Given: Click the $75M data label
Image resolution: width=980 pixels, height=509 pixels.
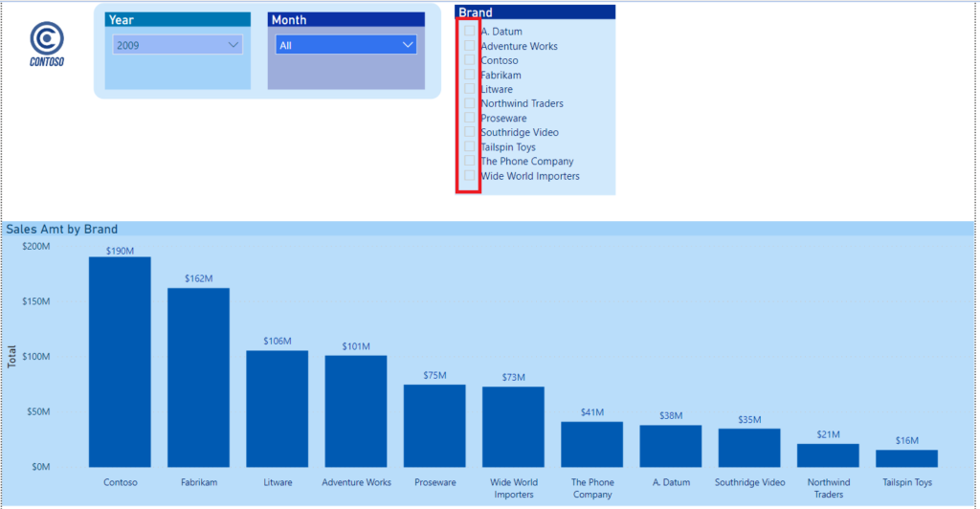Looking at the screenshot, I should pos(435,375).
